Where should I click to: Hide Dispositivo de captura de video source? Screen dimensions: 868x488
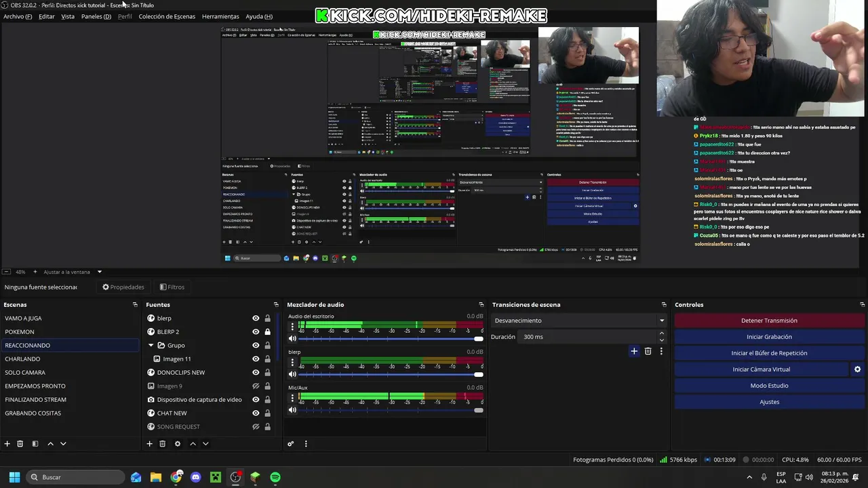(x=256, y=400)
